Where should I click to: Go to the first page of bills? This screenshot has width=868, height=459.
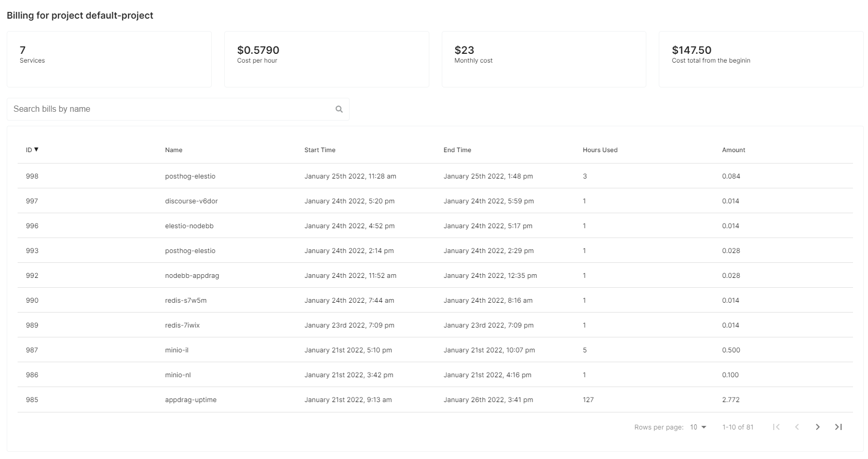coord(776,427)
